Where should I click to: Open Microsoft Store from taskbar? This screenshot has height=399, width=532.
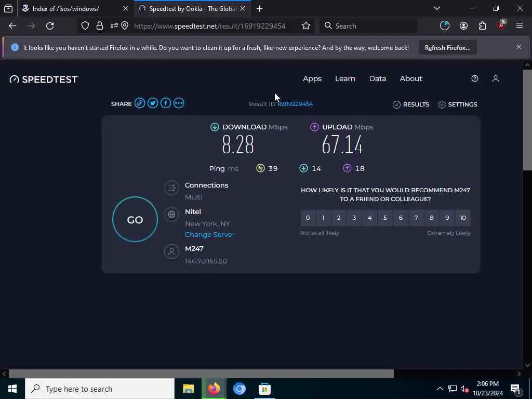tap(264, 389)
